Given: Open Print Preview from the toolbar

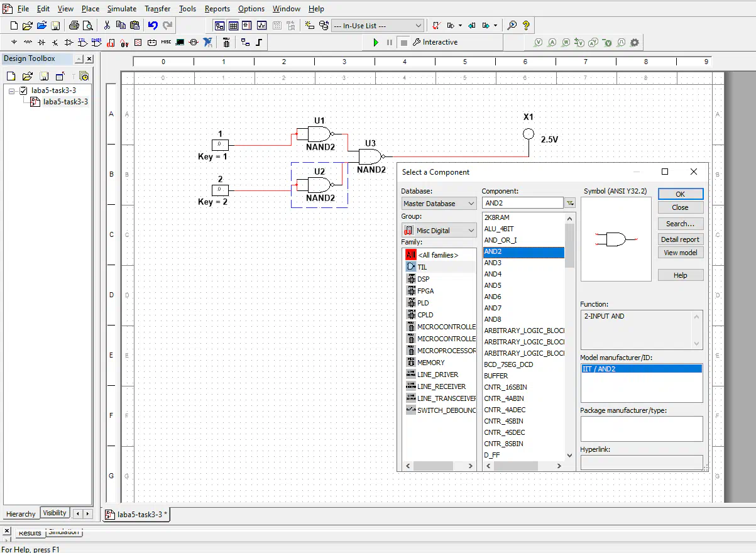Looking at the screenshot, I should tap(88, 26).
